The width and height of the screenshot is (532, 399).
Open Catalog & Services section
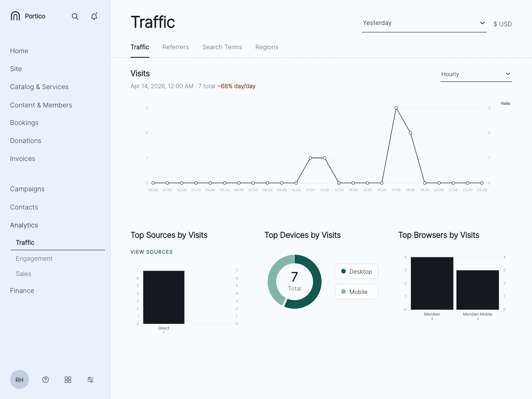[39, 87]
